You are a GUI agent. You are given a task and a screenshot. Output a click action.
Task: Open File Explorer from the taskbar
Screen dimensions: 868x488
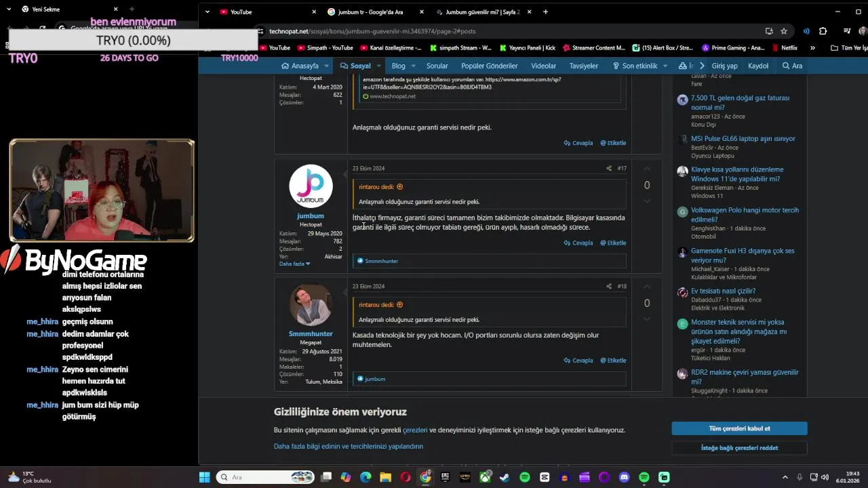click(x=385, y=477)
